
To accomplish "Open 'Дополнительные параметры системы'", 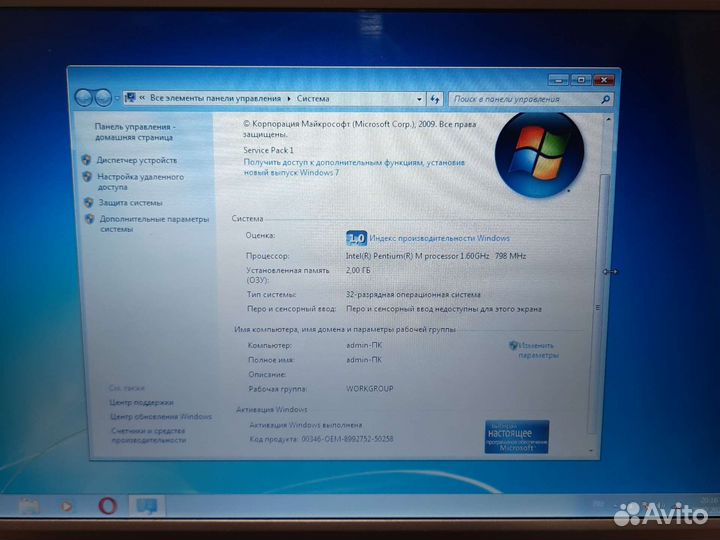I will point(154,224).
